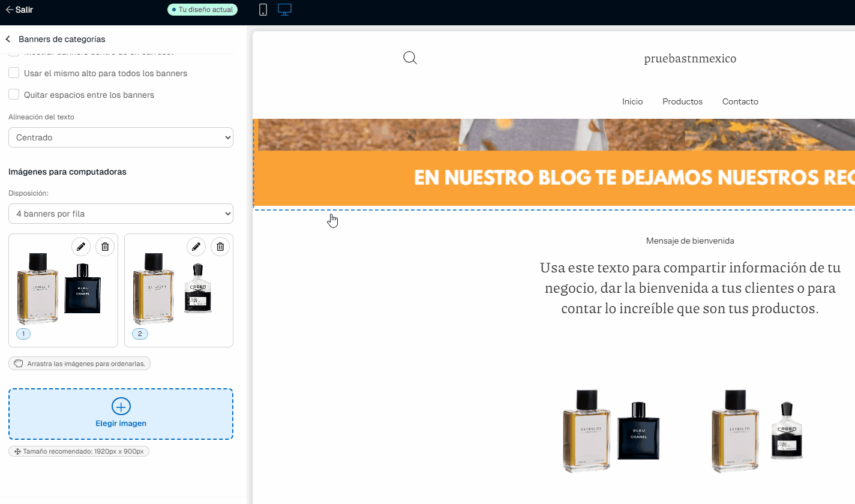Check Quitar espacios entre los banners
The image size is (855, 504).
[14, 94]
